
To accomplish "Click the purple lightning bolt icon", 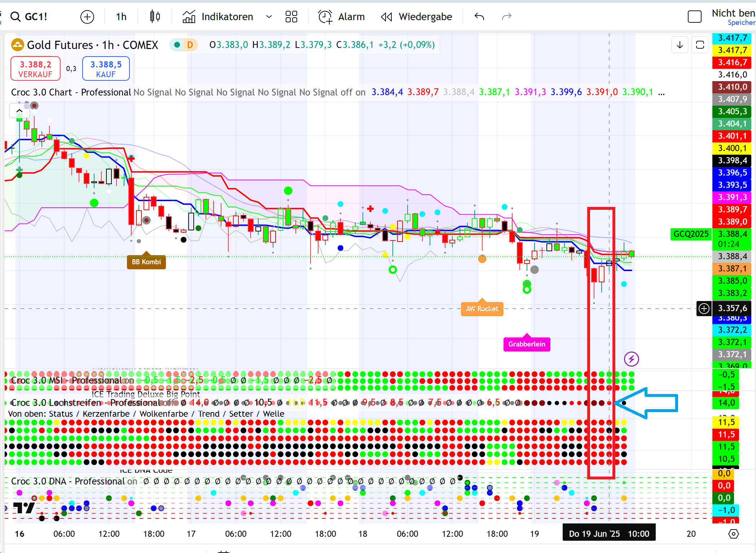I will (x=631, y=359).
